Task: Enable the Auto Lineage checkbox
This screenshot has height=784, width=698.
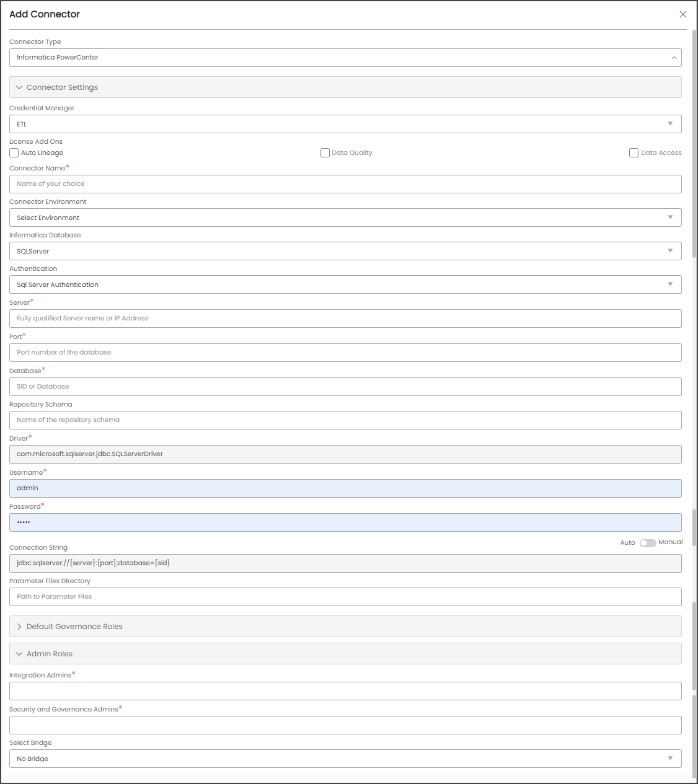Action: click(14, 152)
